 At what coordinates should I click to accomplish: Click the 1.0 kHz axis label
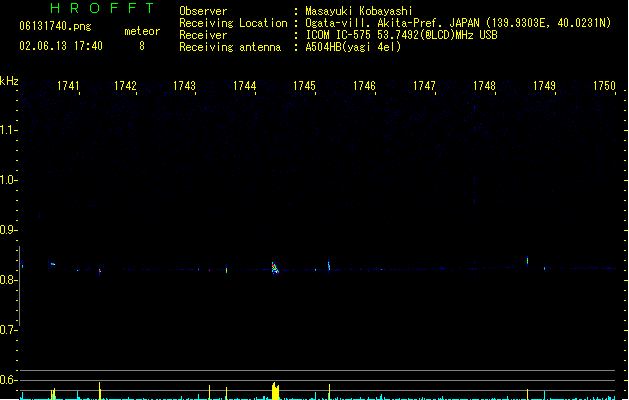tap(8, 180)
